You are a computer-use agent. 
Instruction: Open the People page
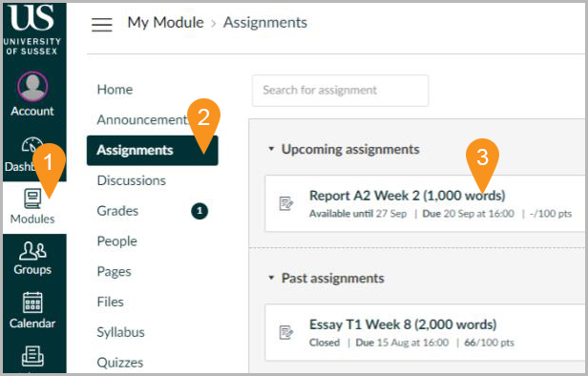(117, 241)
